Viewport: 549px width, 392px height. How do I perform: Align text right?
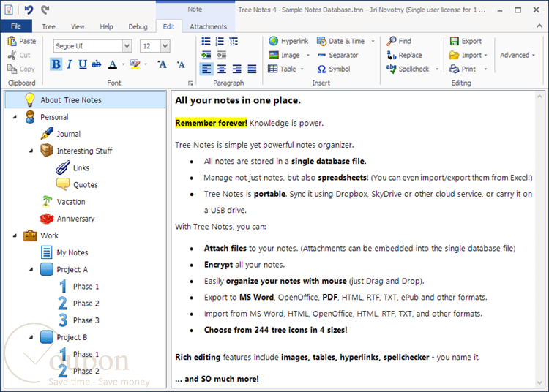pyautogui.click(x=236, y=69)
